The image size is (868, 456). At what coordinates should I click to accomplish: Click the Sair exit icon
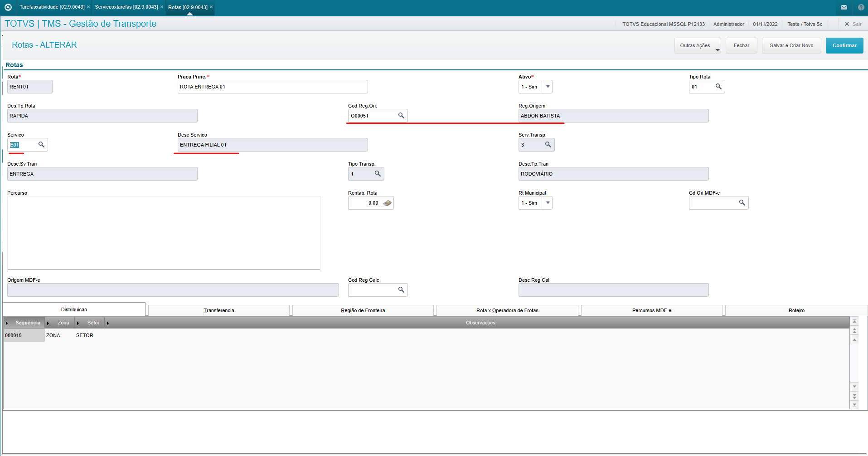point(847,24)
